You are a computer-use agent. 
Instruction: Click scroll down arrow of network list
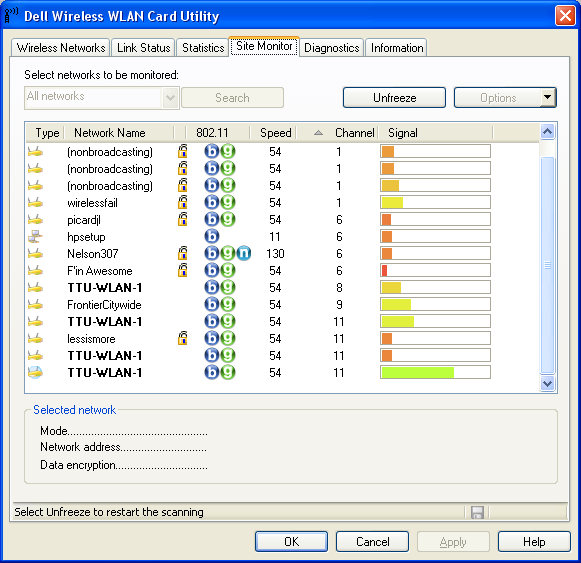(547, 383)
